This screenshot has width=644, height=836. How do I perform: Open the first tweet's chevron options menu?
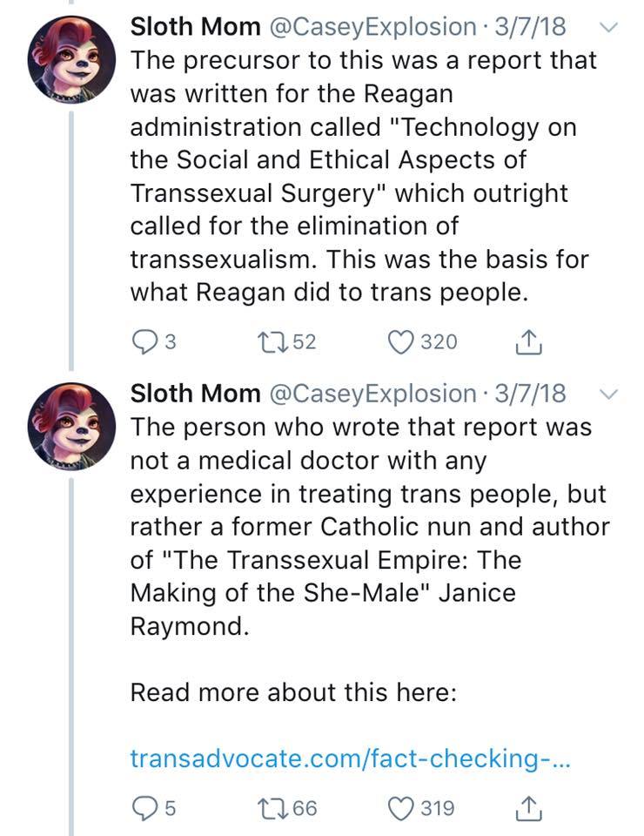610,28
